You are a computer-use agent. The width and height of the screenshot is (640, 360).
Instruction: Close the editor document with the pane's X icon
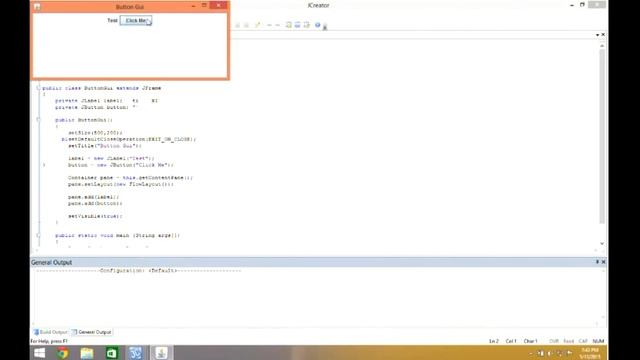coord(603,35)
